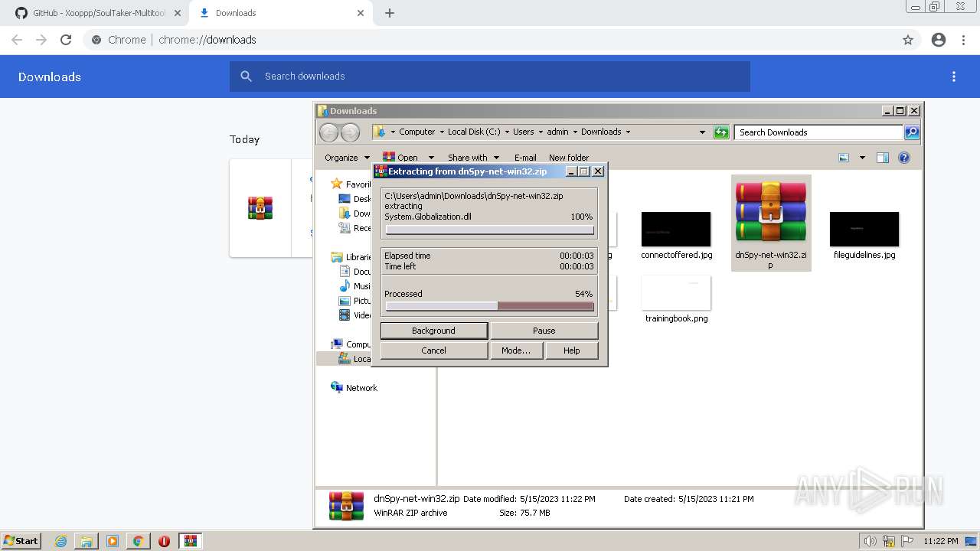Close the Extracting from dnSpy dialog
The width and height of the screenshot is (980, 551).
pos(598,171)
